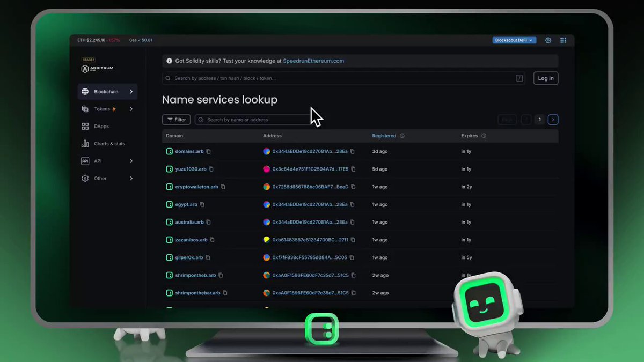Open the Tokens sidebar menu
644x362 pixels.
coord(107,109)
